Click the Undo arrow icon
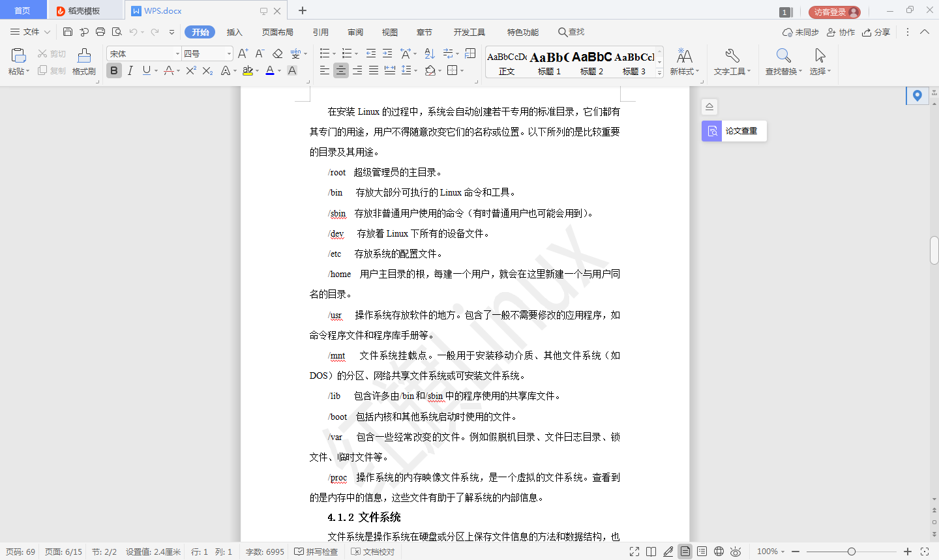This screenshot has width=939, height=560. coord(133,32)
